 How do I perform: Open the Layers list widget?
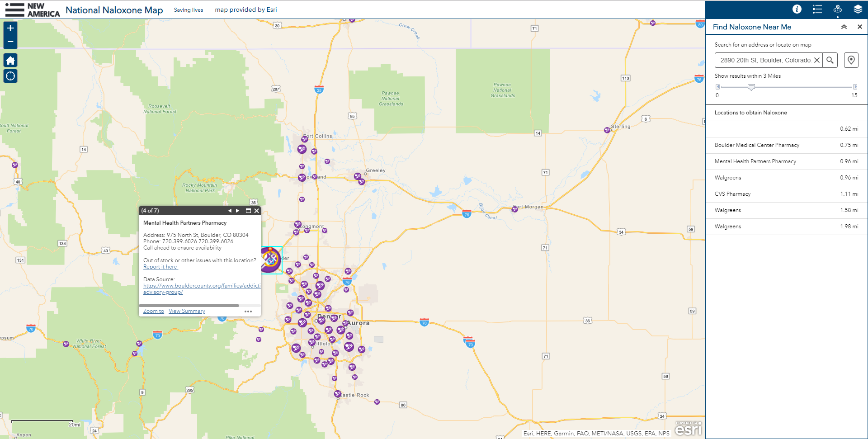pos(858,9)
